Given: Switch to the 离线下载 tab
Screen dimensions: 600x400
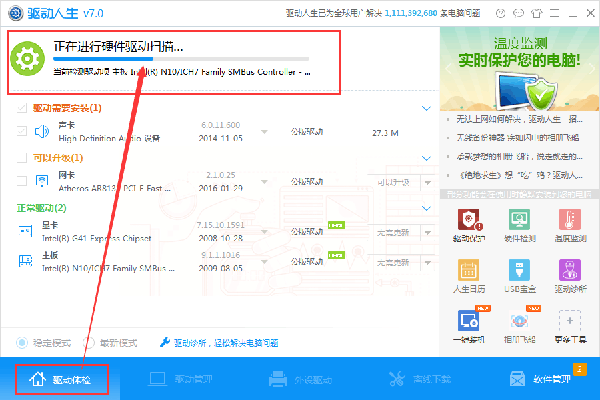Looking at the screenshot, I should tap(420, 379).
